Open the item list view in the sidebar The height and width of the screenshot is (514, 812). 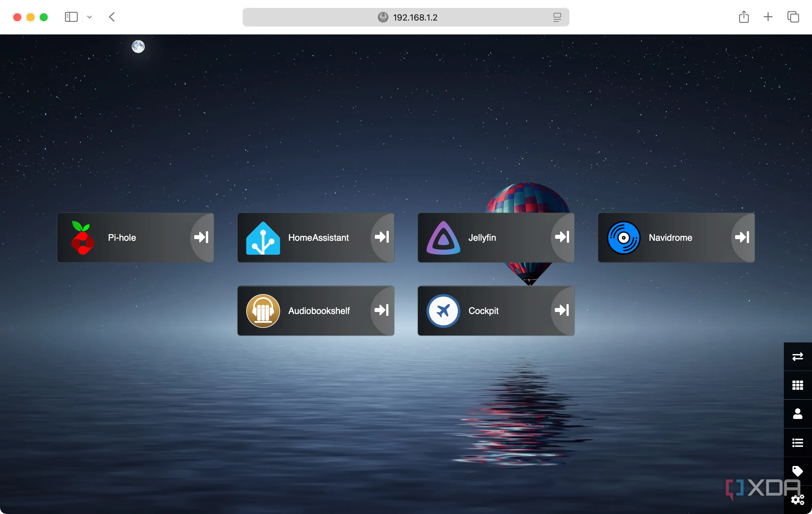(x=797, y=442)
